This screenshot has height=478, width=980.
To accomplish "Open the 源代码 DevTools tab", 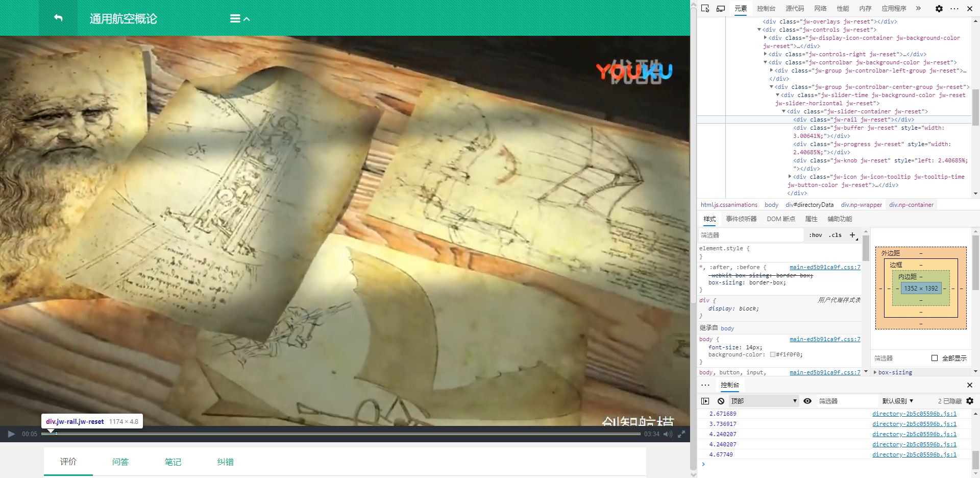I will click(795, 8).
